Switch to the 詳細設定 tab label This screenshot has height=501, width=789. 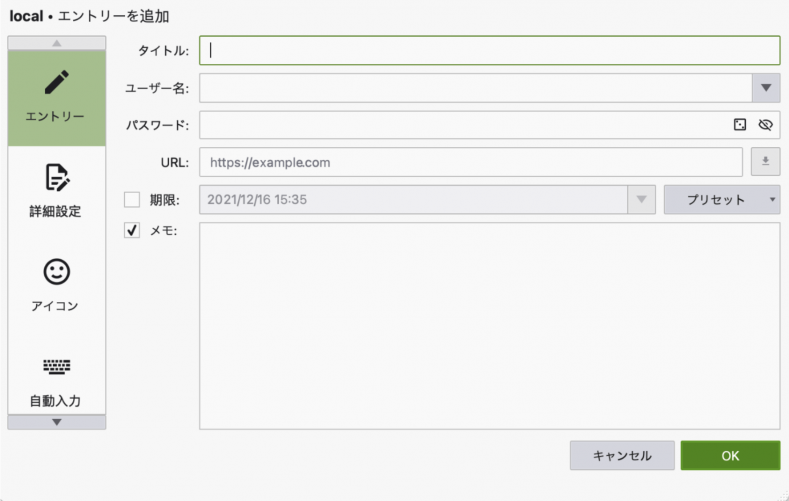coord(55,211)
